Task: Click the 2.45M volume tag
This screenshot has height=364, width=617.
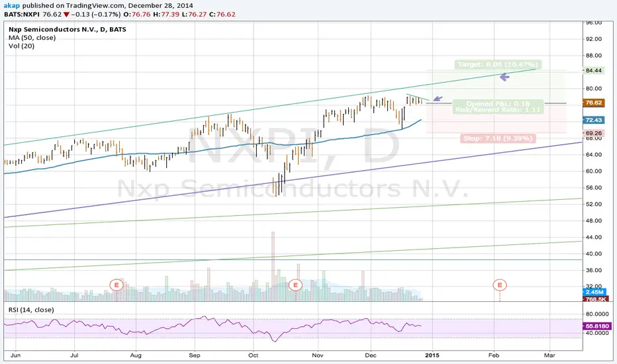Action: click(x=594, y=292)
